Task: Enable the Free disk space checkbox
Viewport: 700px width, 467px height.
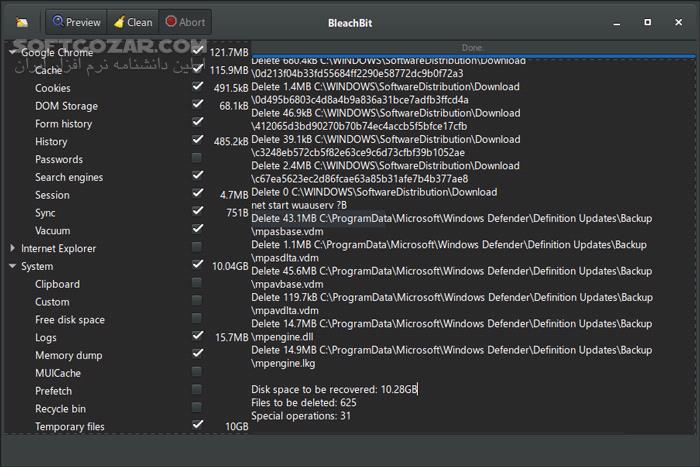Action: 197,319
